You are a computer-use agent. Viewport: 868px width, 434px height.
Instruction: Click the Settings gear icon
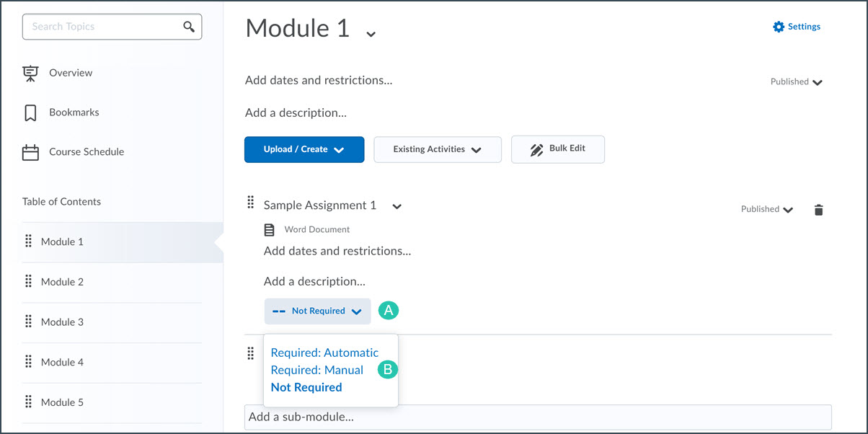[x=779, y=27]
